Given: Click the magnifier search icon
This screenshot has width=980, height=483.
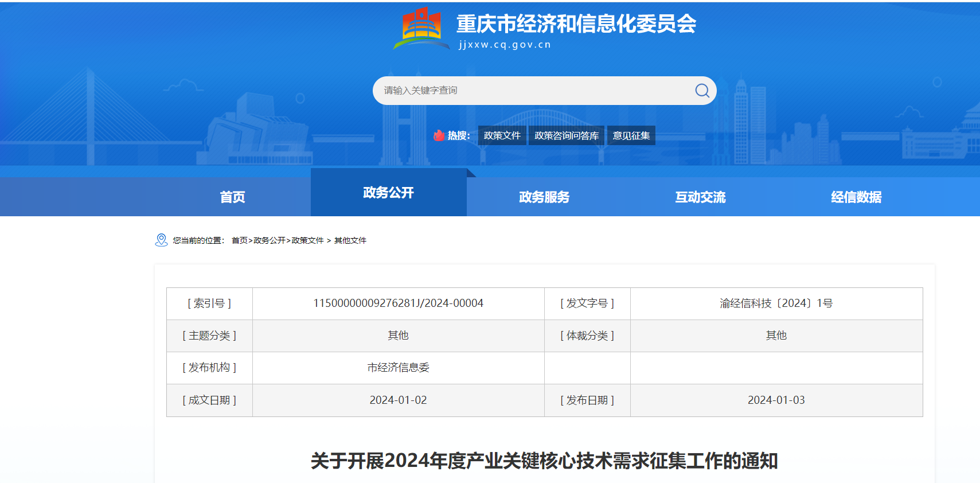Looking at the screenshot, I should (x=702, y=91).
